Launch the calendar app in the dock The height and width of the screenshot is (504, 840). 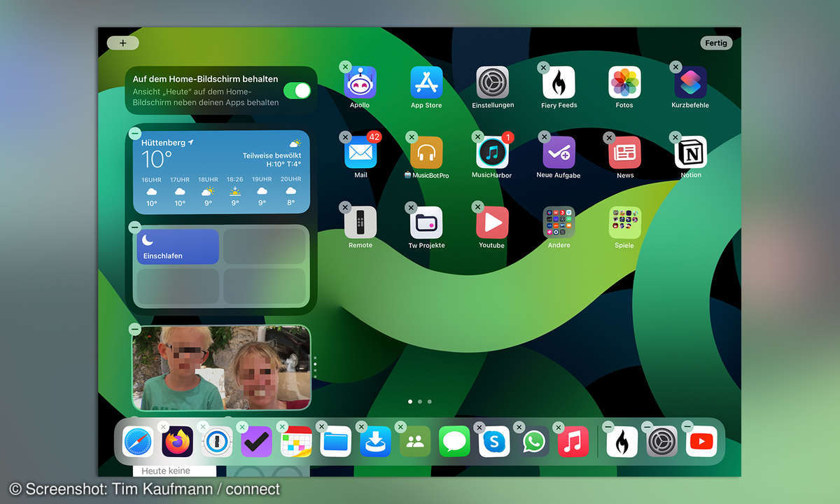(296, 442)
